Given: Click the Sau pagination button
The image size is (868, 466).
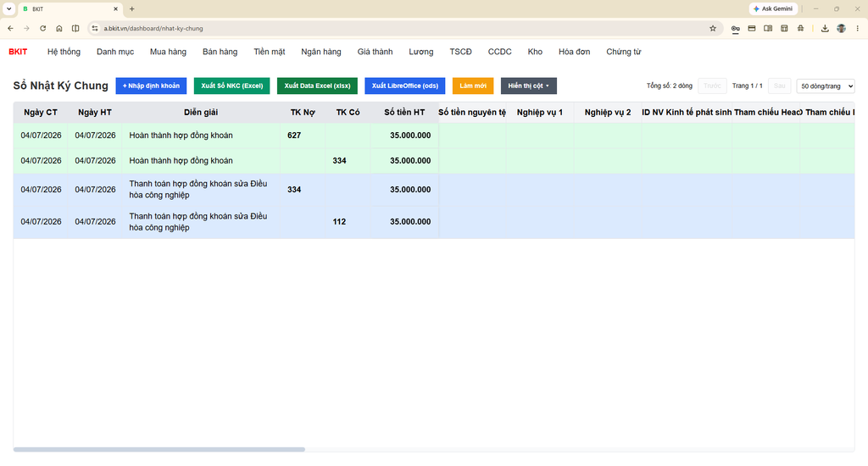Looking at the screenshot, I should (780, 86).
